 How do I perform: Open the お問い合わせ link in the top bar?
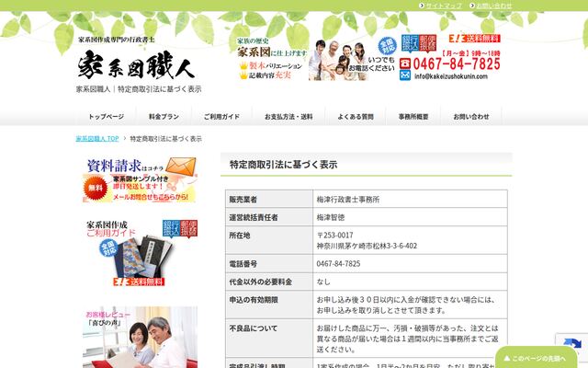point(494,6)
